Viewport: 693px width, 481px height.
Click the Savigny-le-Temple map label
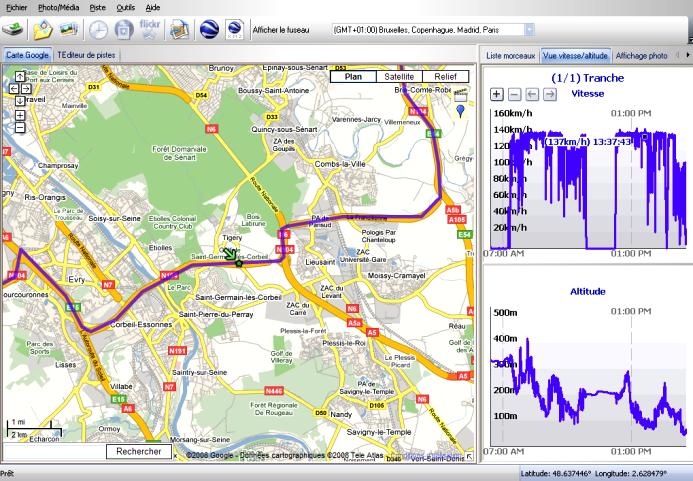(379, 432)
